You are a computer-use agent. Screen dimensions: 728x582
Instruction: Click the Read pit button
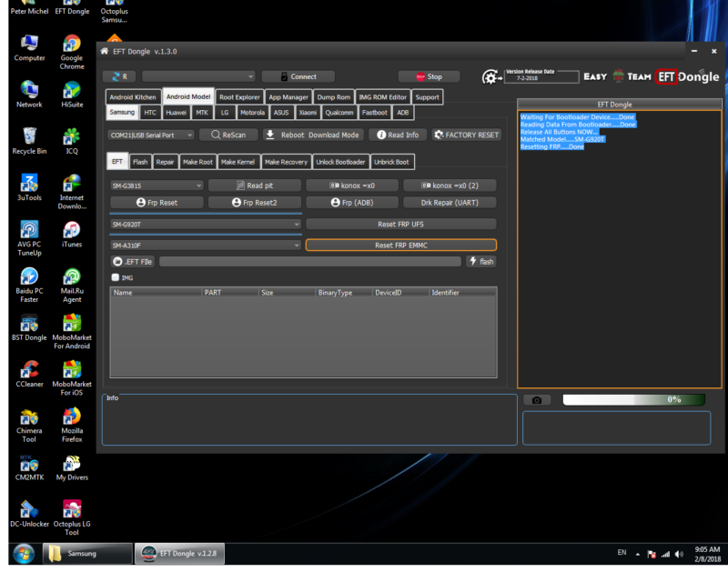(255, 186)
